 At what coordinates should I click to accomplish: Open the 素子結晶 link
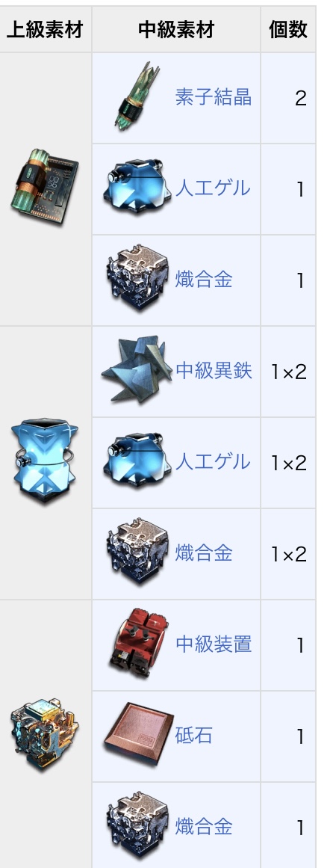click(x=213, y=97)
